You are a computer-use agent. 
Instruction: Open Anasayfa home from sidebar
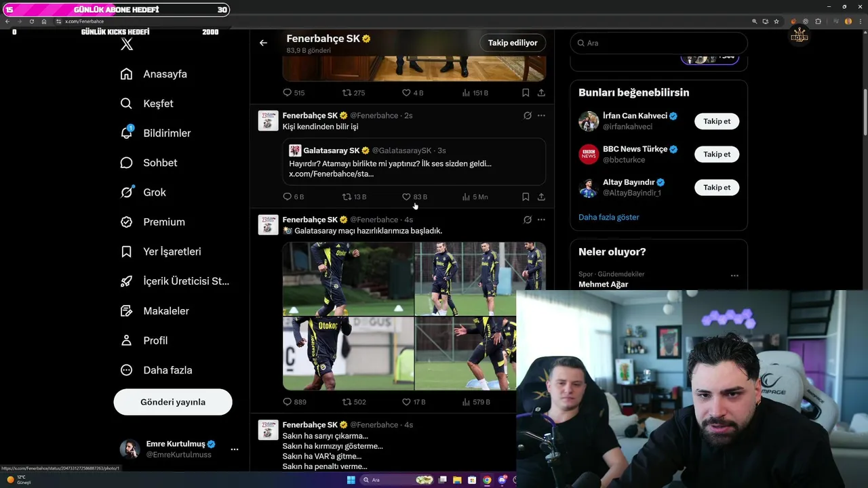coord(153,74)
